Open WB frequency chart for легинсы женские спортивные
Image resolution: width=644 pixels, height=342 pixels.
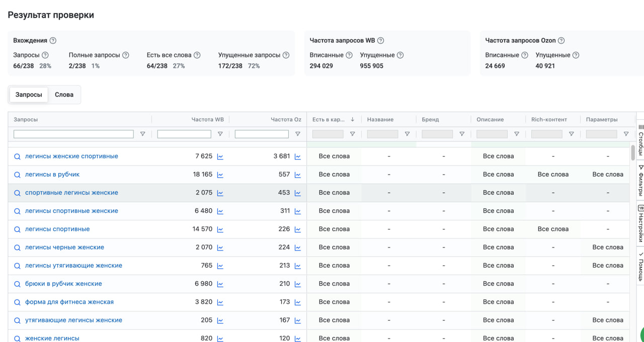click(220, 156)
